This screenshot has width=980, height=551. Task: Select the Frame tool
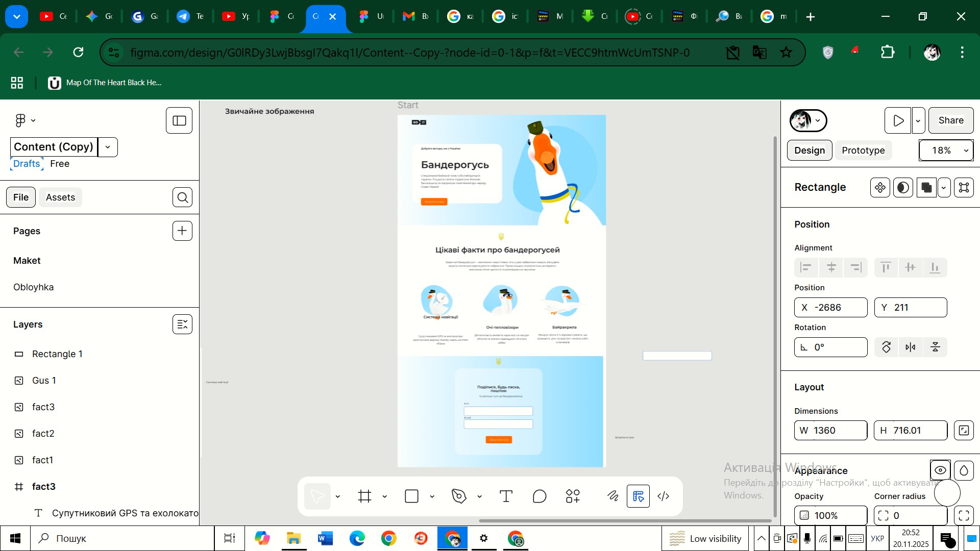point(365,496)
